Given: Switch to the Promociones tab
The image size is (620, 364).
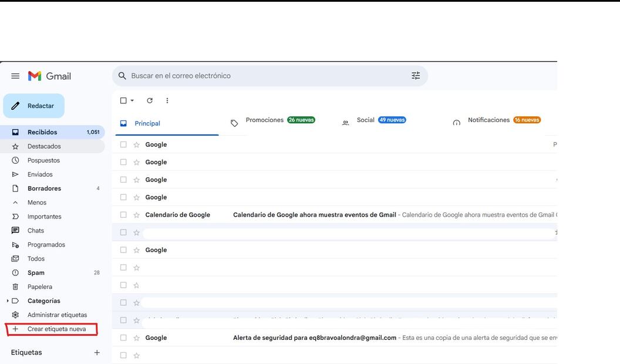Looking at the screenshot, I should pyautogui.click(x=264, y=120).
